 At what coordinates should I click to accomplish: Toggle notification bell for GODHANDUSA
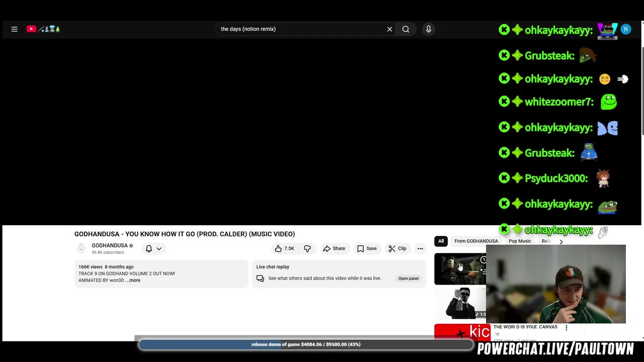pos(149,248)
